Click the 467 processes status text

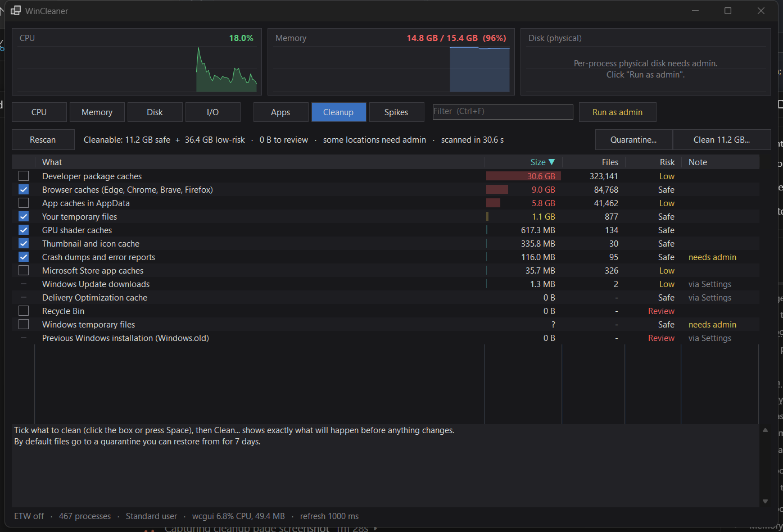(85, 516)
